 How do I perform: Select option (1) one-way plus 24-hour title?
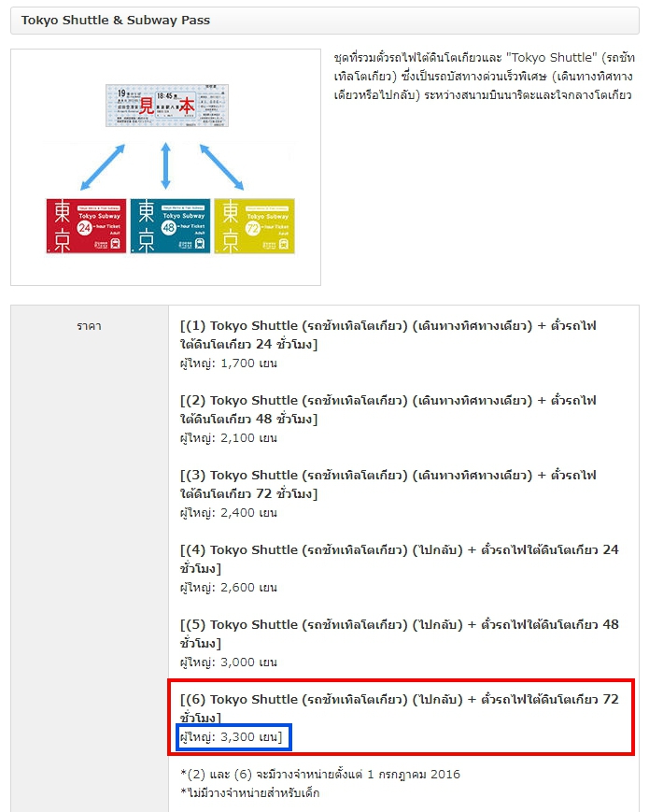tap(388, 335)
